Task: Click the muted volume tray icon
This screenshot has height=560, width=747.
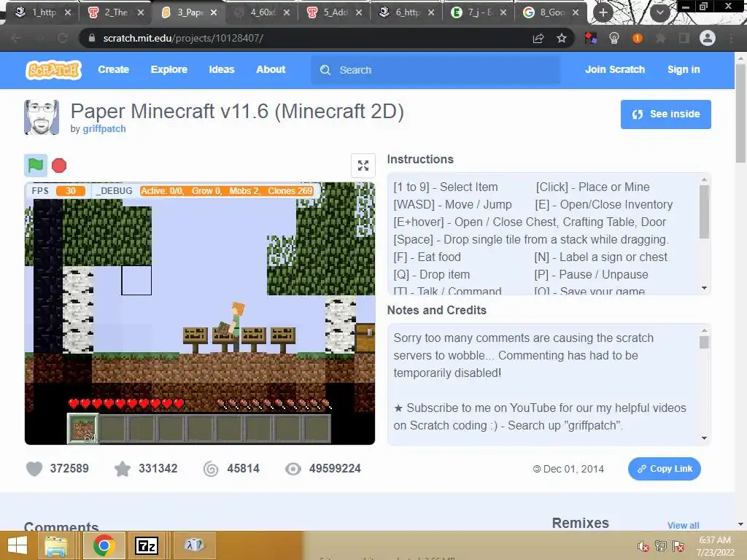Action: (643, 545)
